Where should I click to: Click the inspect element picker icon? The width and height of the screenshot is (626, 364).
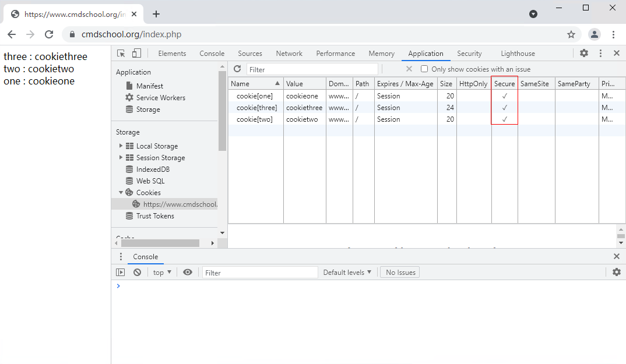point(121,53)
